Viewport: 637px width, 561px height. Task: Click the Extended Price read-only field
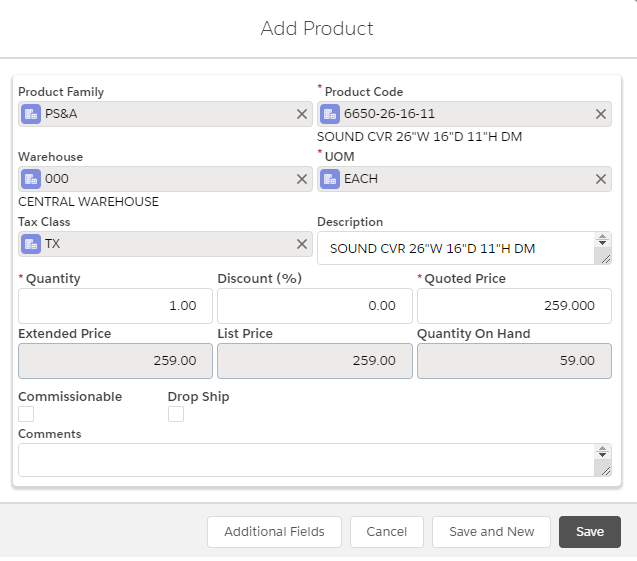(115, 361)
